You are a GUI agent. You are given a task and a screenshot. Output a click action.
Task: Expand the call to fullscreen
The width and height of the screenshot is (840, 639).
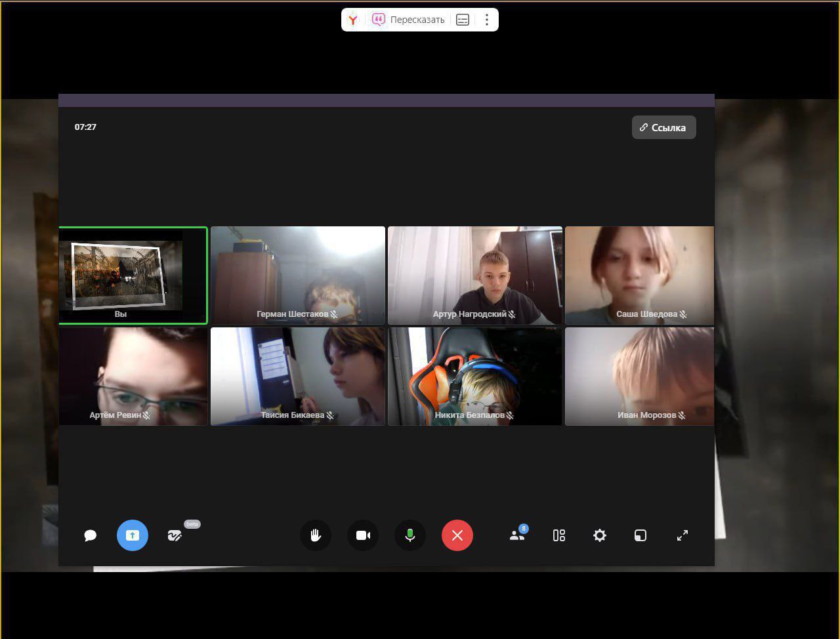pos(682,535)
